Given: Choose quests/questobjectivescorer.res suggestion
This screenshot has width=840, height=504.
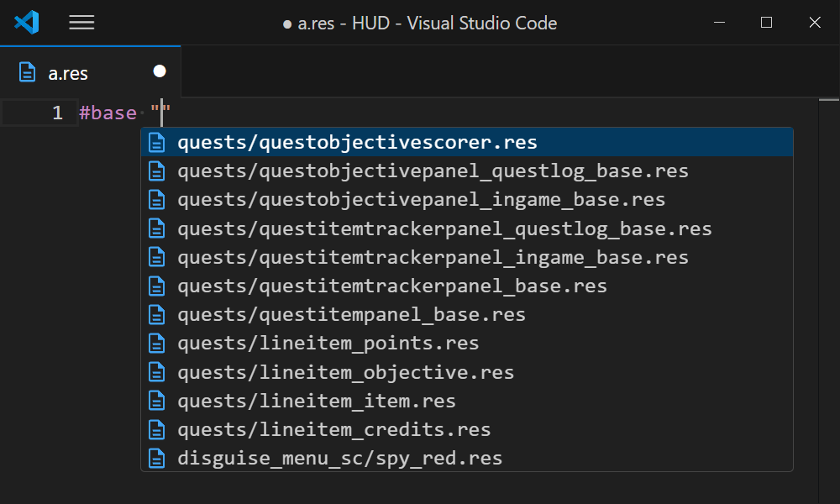Looking at the screenshot, I should coord(466,142).
